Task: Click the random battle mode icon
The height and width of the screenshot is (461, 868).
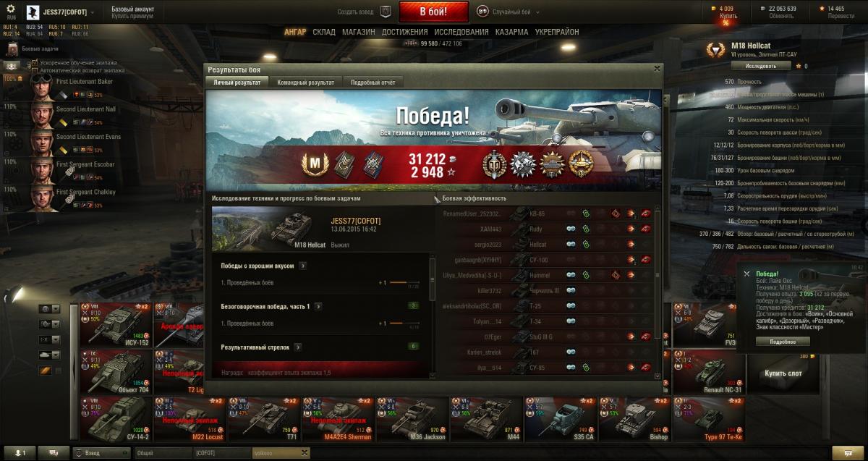Action: click(x=482, y=12)
